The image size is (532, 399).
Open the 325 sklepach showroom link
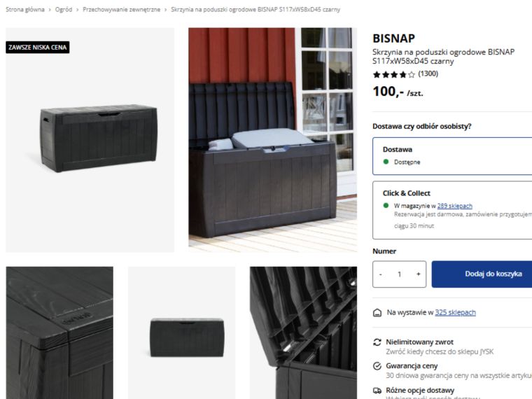coord(455,312)
